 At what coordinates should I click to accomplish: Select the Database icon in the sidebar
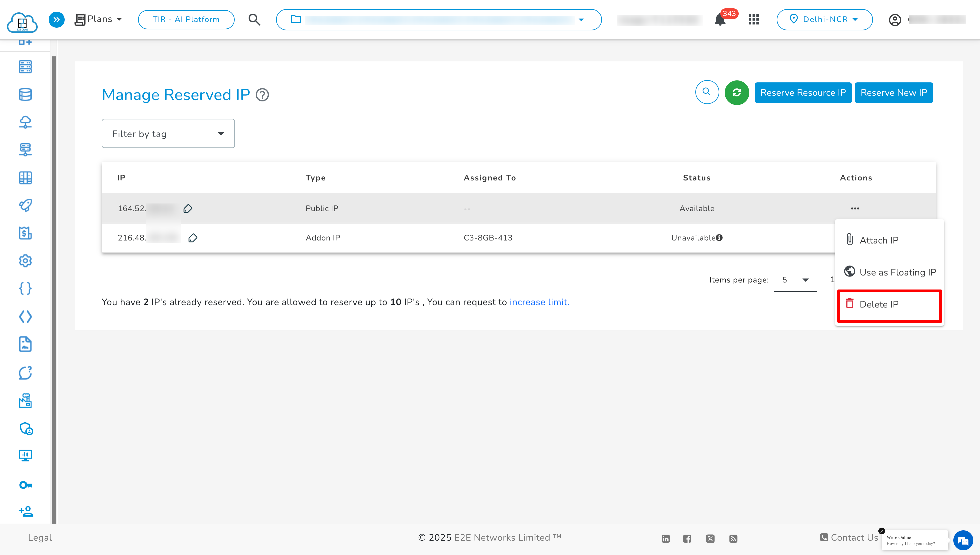[x=25, y=94]
